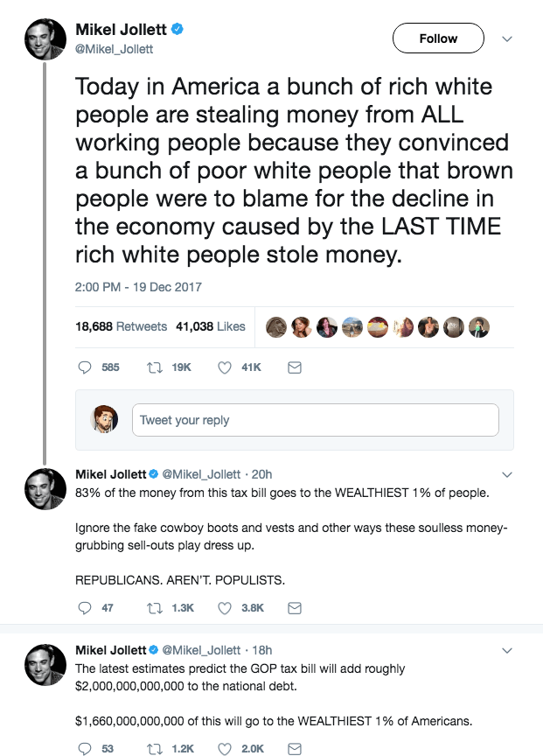Click the Tweet your reply field

click(x=315, y=420)
